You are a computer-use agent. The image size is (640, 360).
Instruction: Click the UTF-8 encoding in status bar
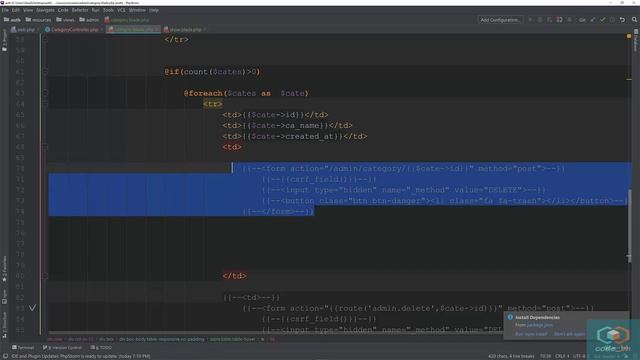coord(579,356)
